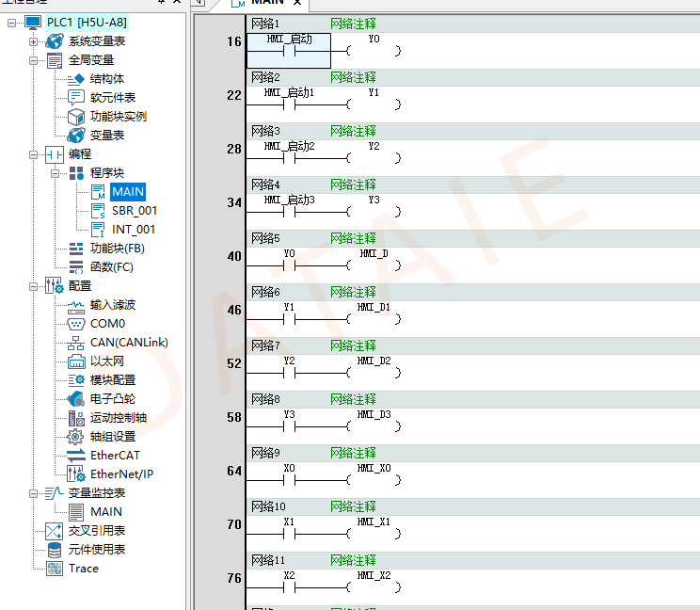The image size is (700, 610).
Task: Click the CAN(CANLink) network icon
Action: (x=76, y=343)
